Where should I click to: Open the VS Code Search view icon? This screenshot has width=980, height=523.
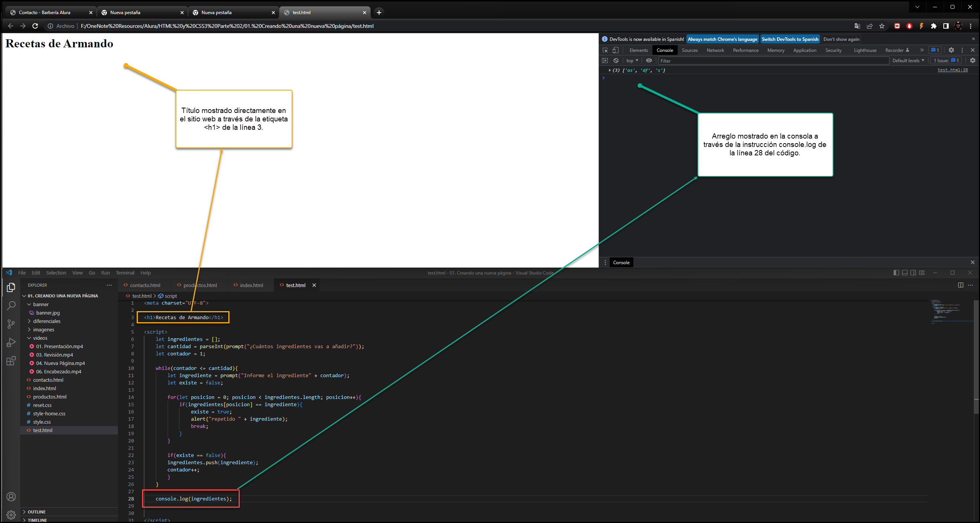click(x=11, y=305)
